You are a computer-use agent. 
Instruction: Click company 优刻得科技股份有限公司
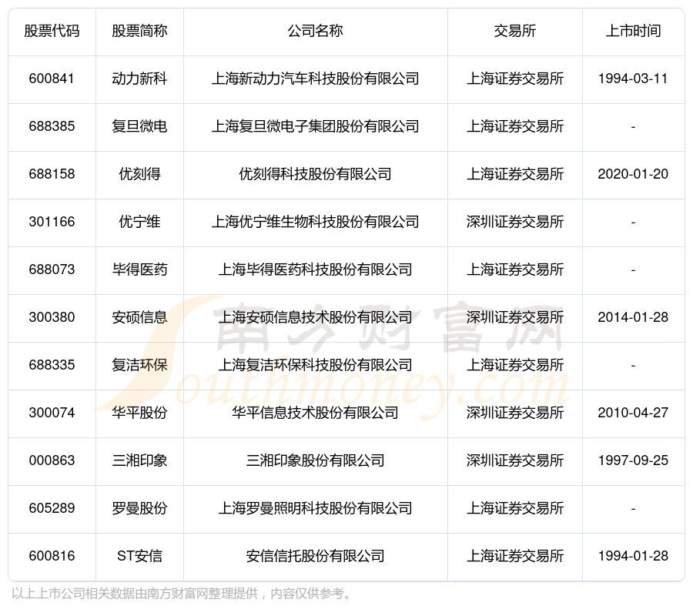[315, 174]
